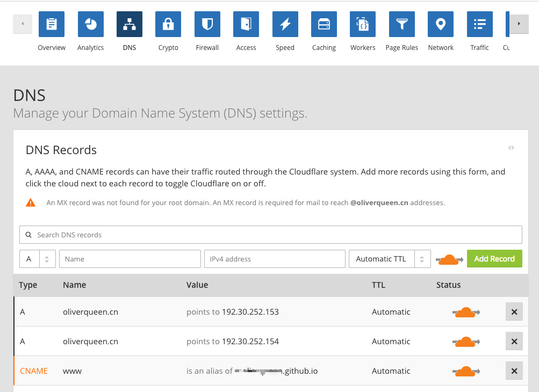This screenshot has height=392, width=539.
Task: Collapse the DNS Records panel arrows
Action: (511, 148)
